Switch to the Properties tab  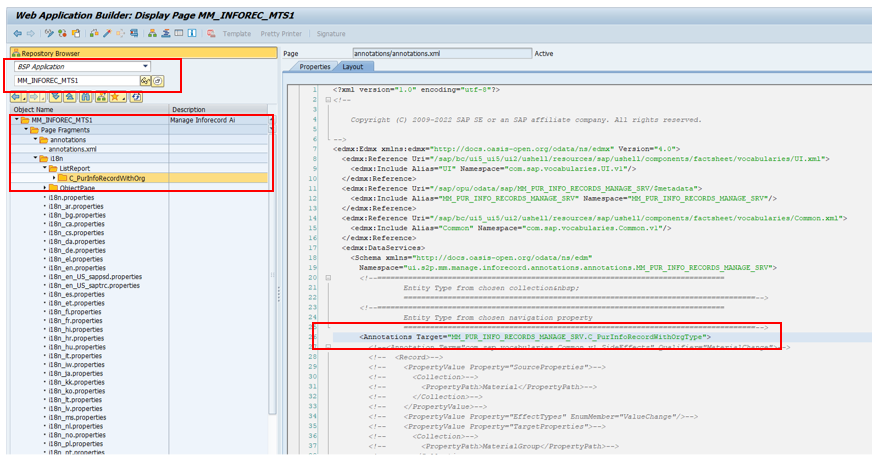click(x=314, y=67)
